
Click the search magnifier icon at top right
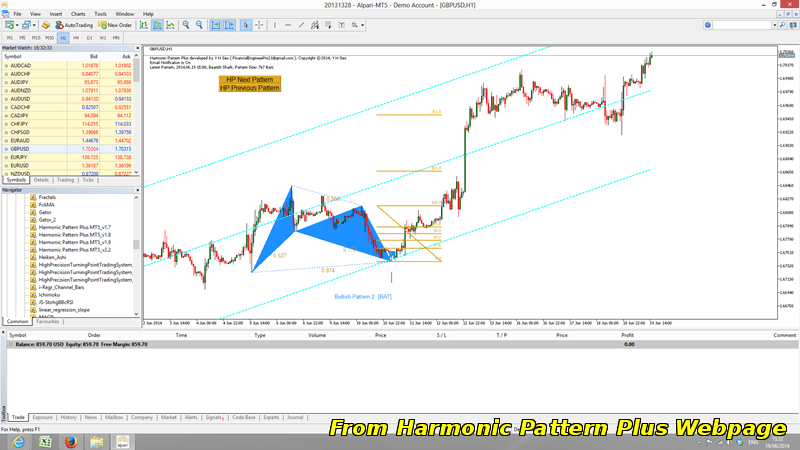pyautogui.click(x=782, y=25)
